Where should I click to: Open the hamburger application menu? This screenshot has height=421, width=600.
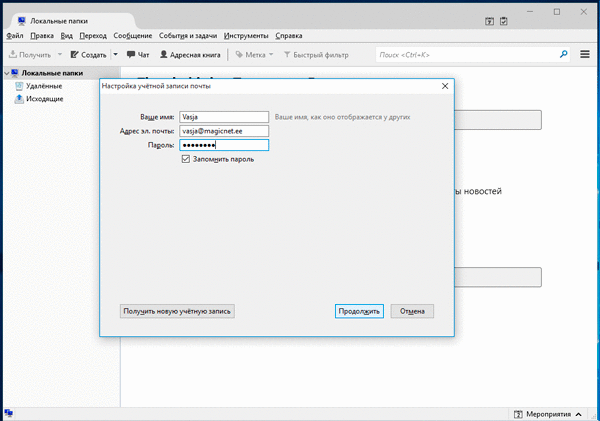tap(585, 54)
